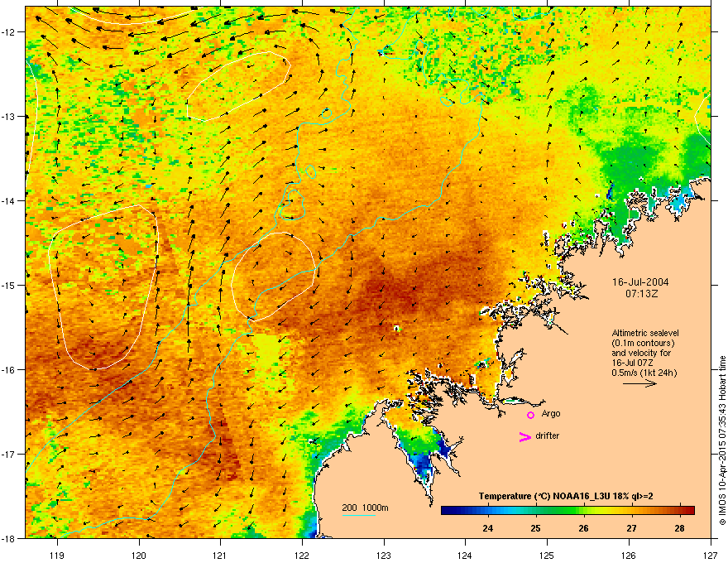Click the "16-Jul 07Z" text line
This screenshot has width=728, height=563.
634,363
